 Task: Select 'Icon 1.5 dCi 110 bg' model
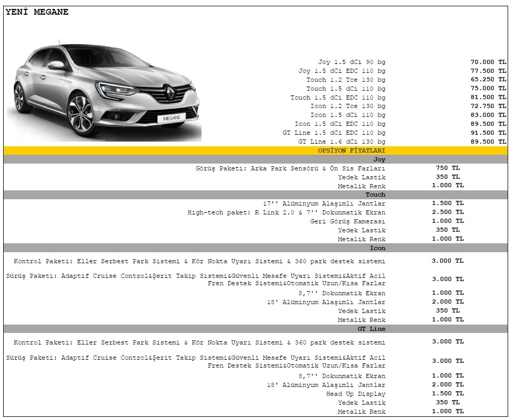[x=348, y=115]
